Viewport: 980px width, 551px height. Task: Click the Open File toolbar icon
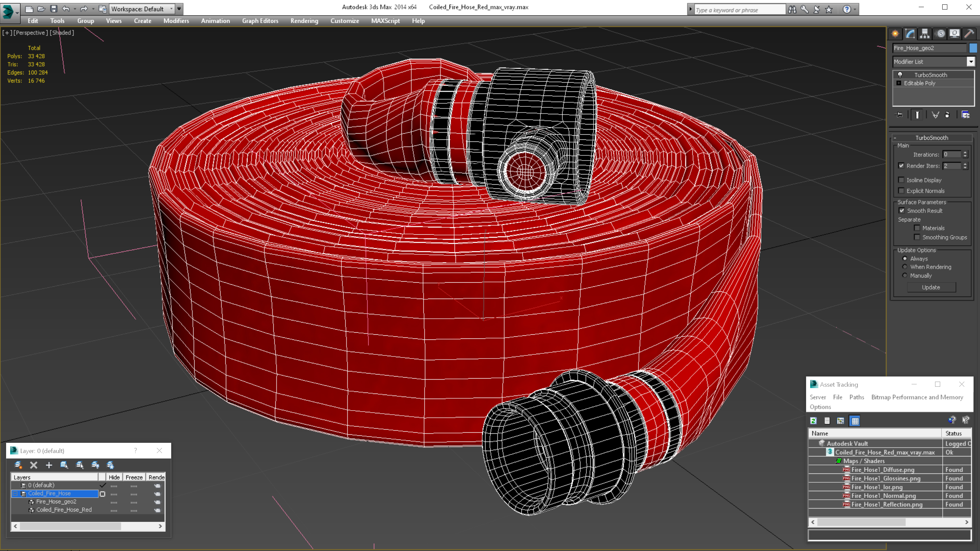tap(41, 9)
